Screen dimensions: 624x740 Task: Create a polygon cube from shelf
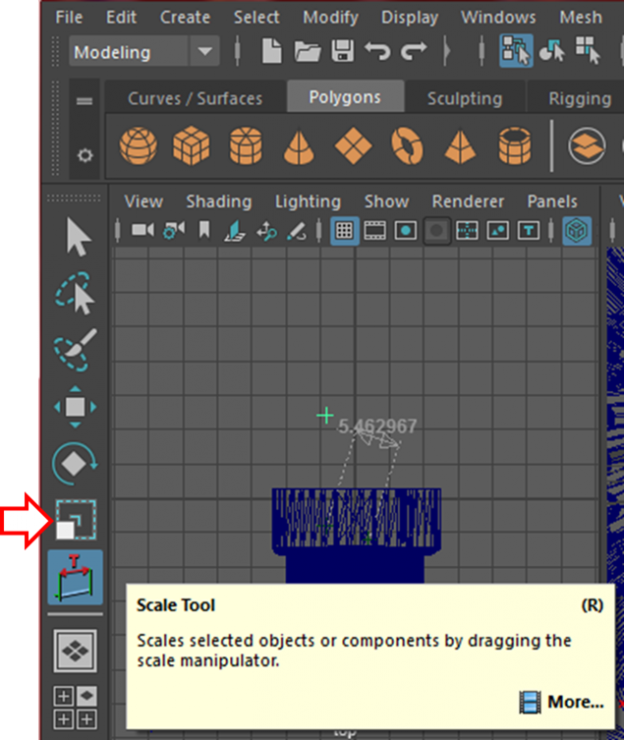pyautogui.click(x=191, y=145)
